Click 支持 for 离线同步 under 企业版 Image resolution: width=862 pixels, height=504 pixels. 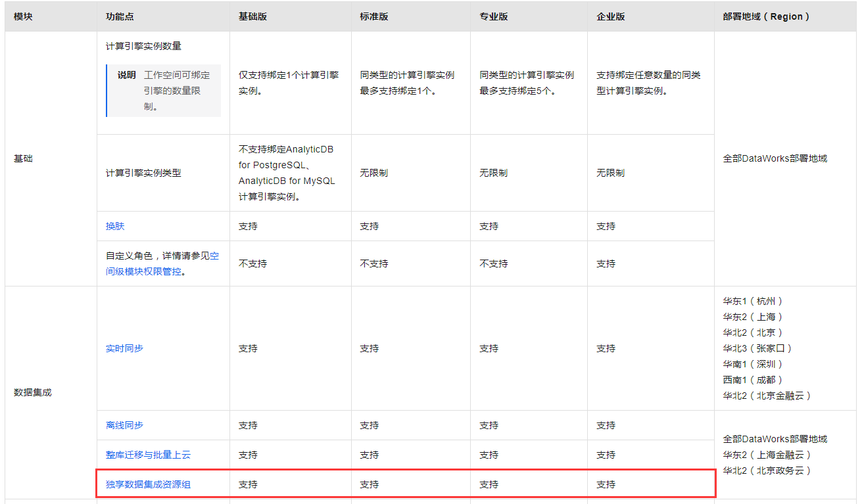(x=606, y=425)
